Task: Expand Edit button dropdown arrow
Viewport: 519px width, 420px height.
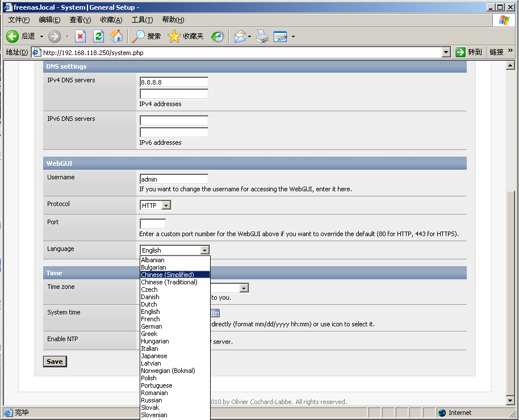Action: [293, 36]
